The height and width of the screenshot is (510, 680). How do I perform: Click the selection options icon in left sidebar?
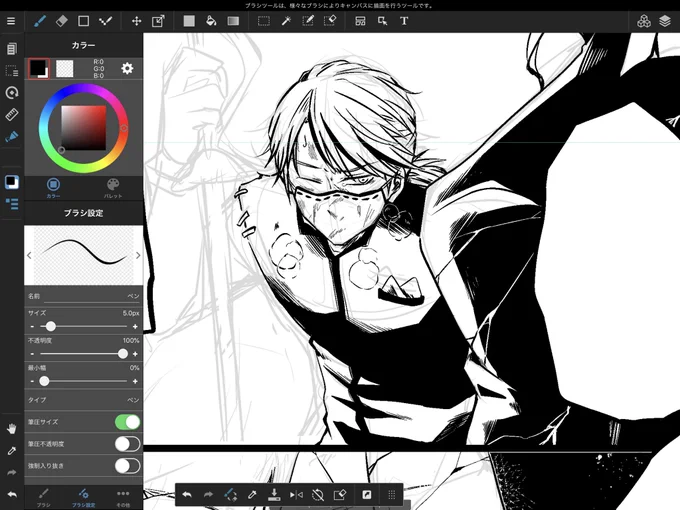(12, 71)
